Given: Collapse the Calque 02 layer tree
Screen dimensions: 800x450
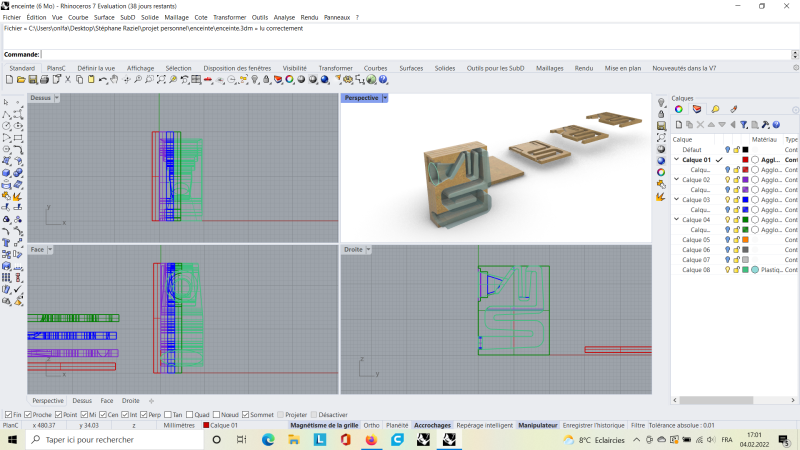Looking at the screenshot, I should (677, 180).
